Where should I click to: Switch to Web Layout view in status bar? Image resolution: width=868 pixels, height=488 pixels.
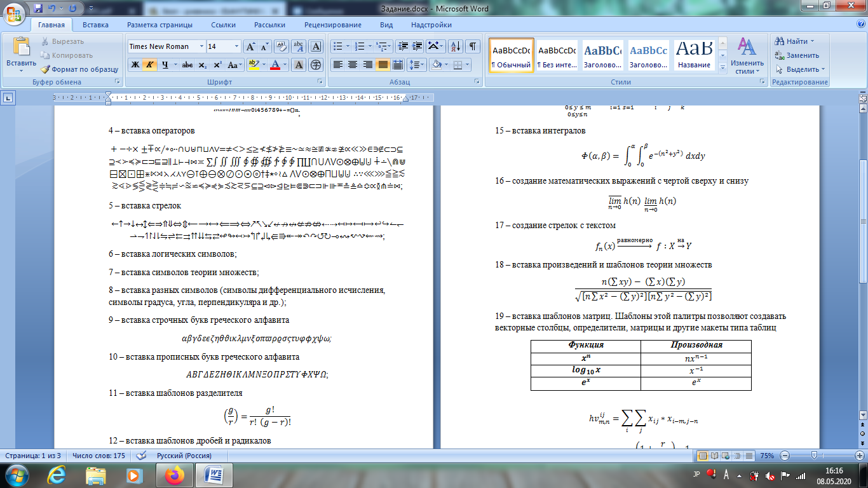tap(726, 456)
